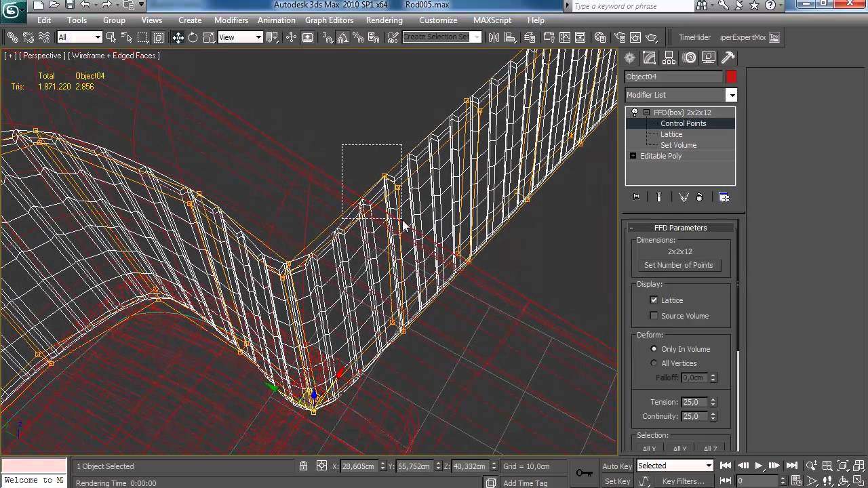Open the Hierarchy command panel tab
868x488 pixels.
click(x=669, y=58)
